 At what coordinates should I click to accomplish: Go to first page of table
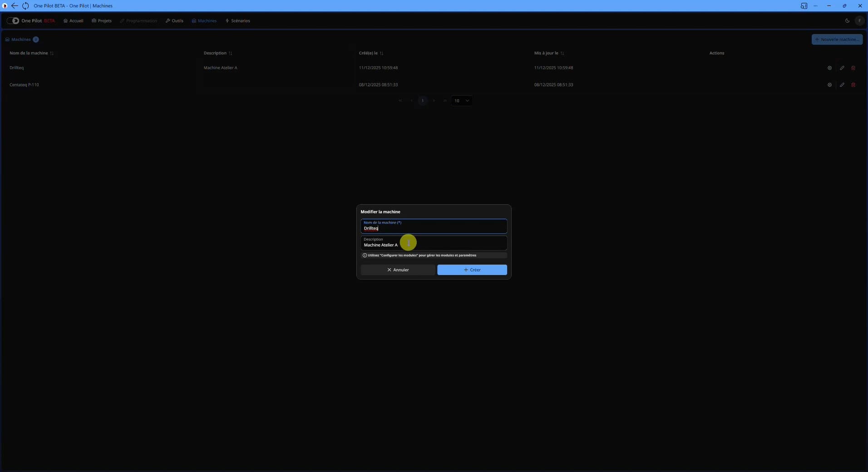(x=400, y=101)
